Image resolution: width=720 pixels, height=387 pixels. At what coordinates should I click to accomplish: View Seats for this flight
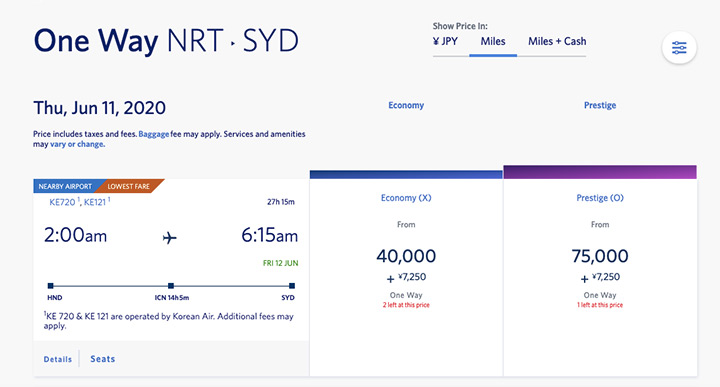click(x=102, y=359)
